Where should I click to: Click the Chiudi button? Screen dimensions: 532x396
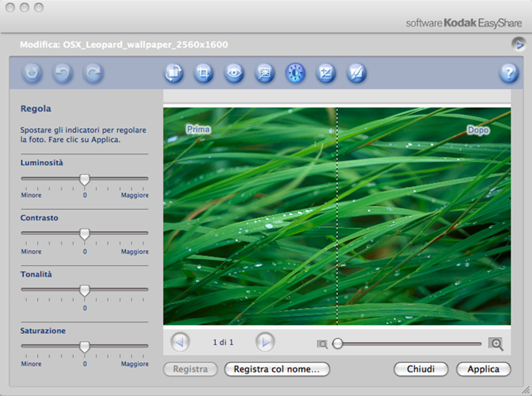pyautogui.click(x=421, y=369)
